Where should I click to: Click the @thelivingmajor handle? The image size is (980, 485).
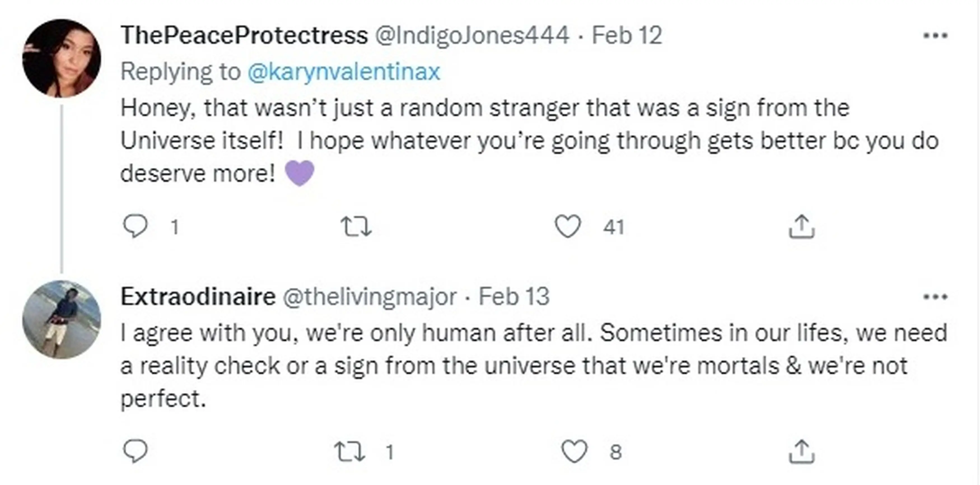(x=369, y=297)
